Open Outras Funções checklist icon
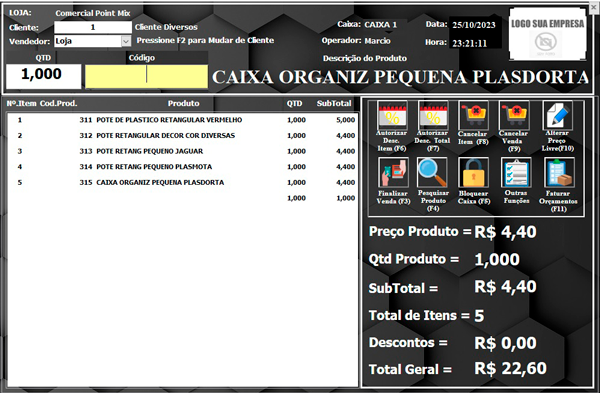 pyautogui.click(x=516, y=173)
